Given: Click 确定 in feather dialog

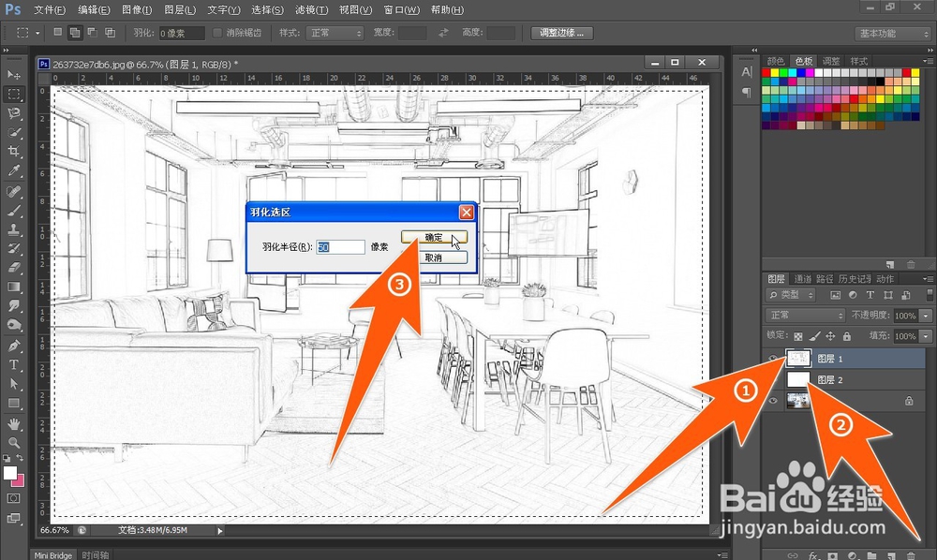Looking at the screenshot, I should 434,237.
